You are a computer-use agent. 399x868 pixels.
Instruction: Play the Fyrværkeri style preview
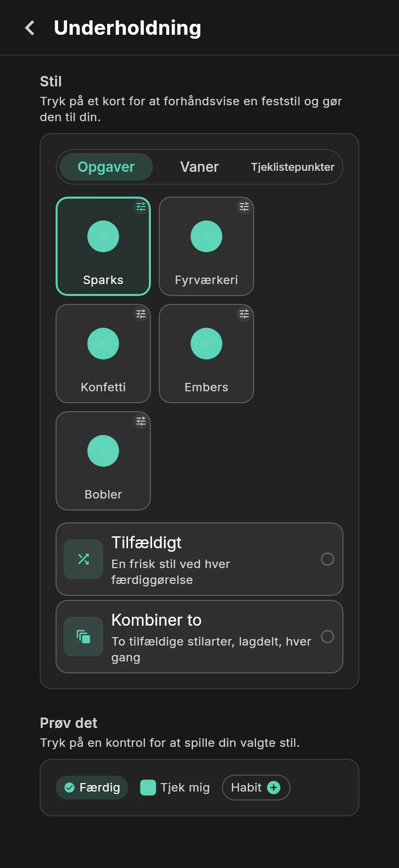click(206, 236)
